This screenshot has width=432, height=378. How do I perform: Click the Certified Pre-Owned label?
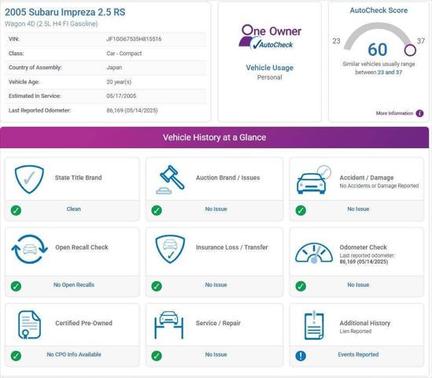coord(84,323)
